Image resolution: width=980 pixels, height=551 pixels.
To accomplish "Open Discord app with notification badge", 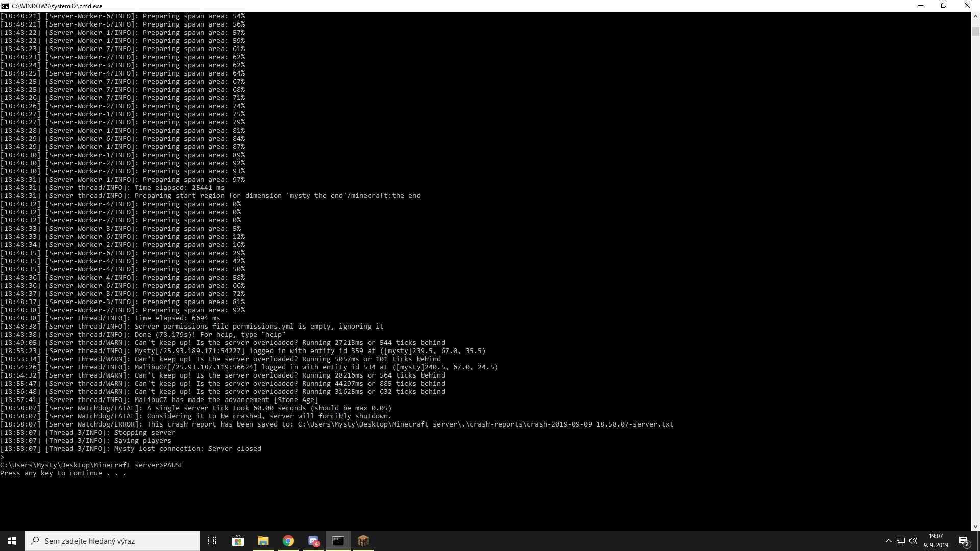I will [x=313, y=541].
